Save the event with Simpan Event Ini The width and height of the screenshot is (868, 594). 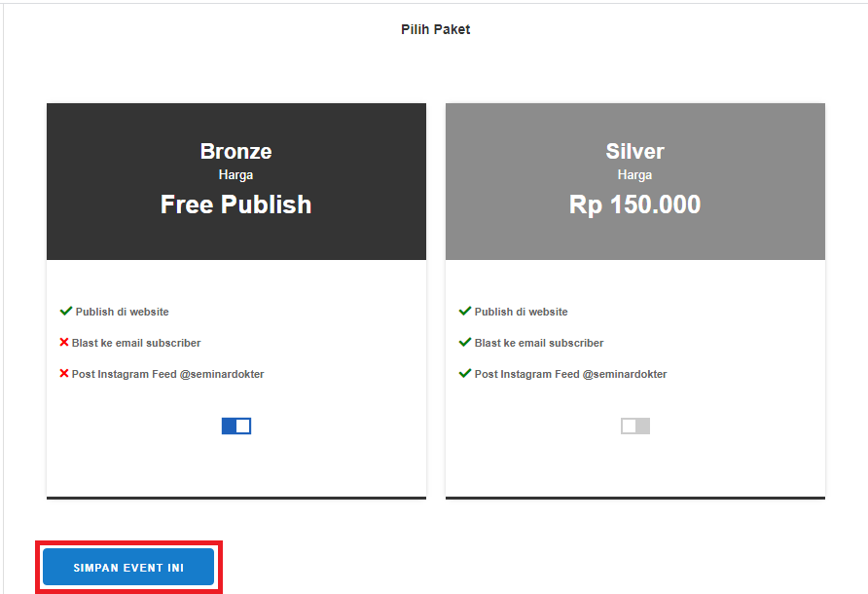click(128, 567)
